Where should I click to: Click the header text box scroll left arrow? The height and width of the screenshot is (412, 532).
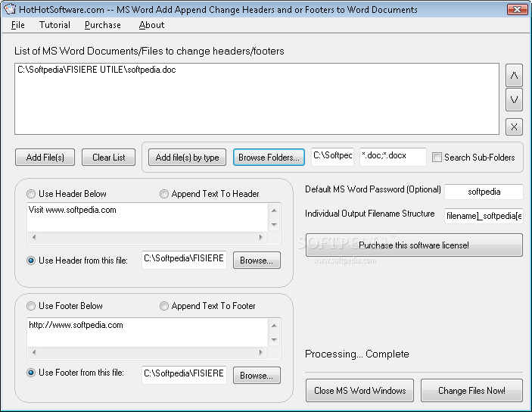[x=34, y=237]
